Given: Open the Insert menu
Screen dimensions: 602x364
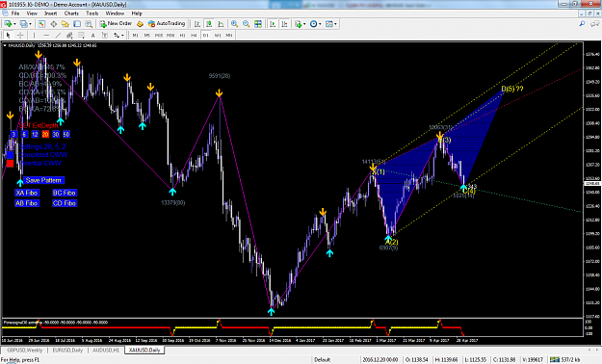Looking at the screenshot, I should [x=51, y=13].
